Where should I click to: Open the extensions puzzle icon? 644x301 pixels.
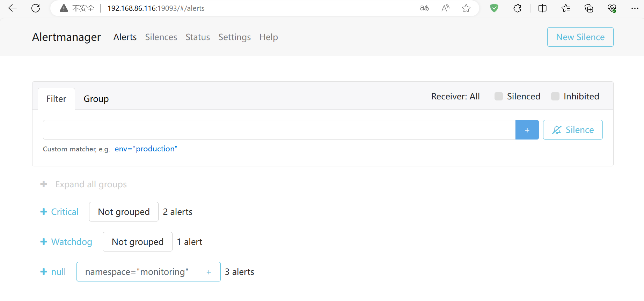[x=518, y=8]
